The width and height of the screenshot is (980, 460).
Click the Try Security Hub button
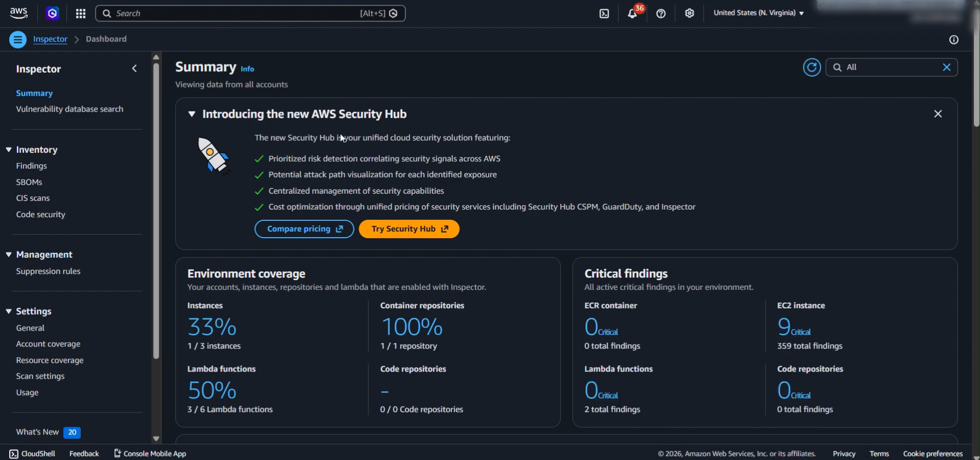(x=409, y=229)
